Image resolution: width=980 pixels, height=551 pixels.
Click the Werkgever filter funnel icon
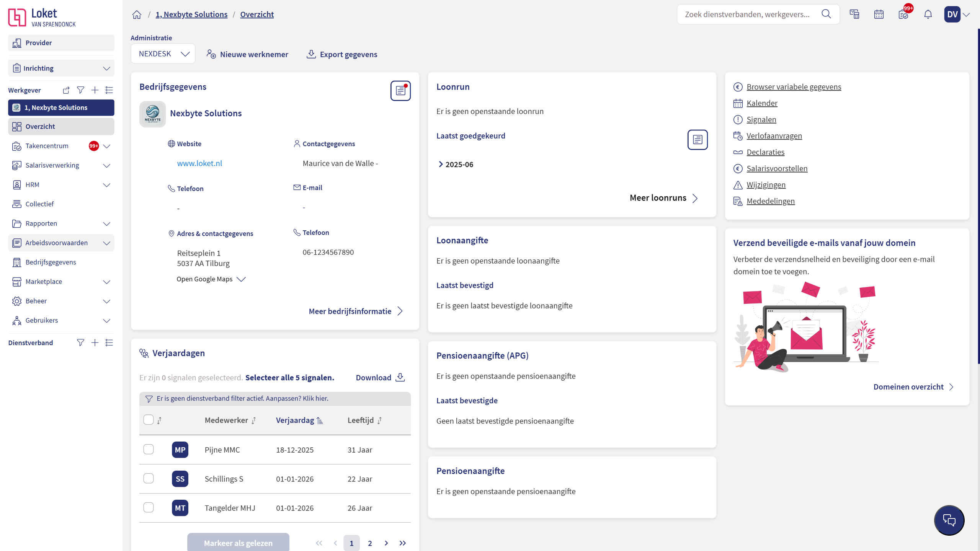tap(80, 90)
